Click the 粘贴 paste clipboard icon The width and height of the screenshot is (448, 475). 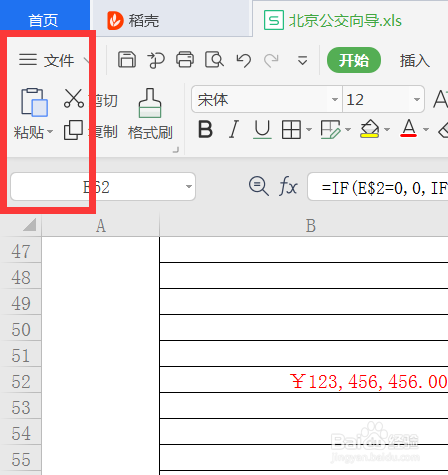(x=34, y=102)
